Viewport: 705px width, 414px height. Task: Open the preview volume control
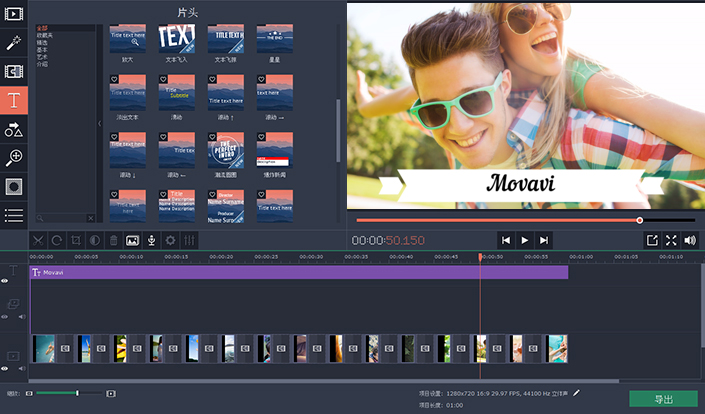tap(690, 240)
